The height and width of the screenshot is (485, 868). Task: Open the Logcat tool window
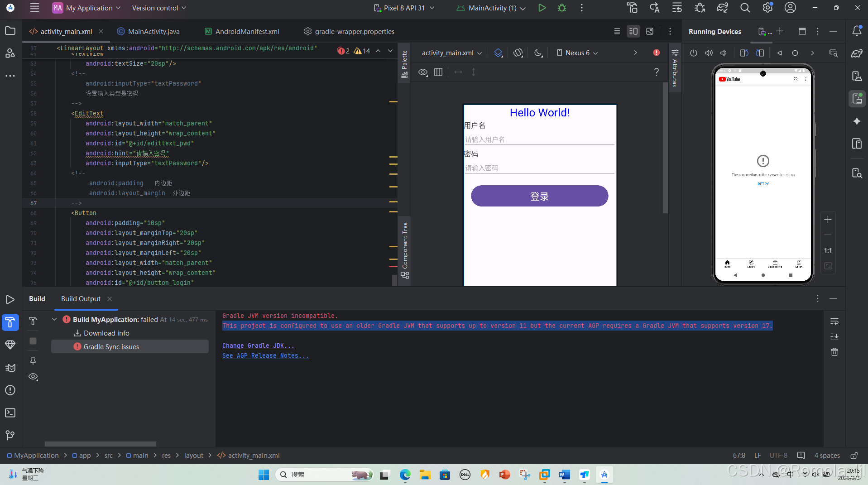[x=10, y=368]
